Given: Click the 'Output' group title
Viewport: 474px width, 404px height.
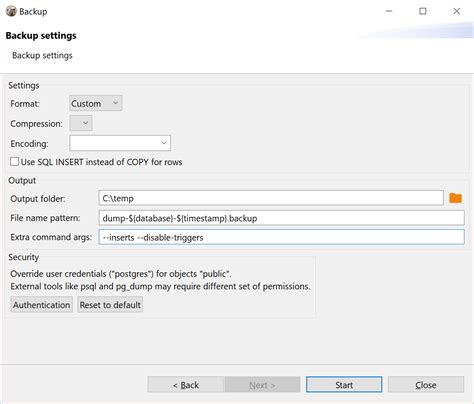Looking at the screenshot, I should 22,180.
